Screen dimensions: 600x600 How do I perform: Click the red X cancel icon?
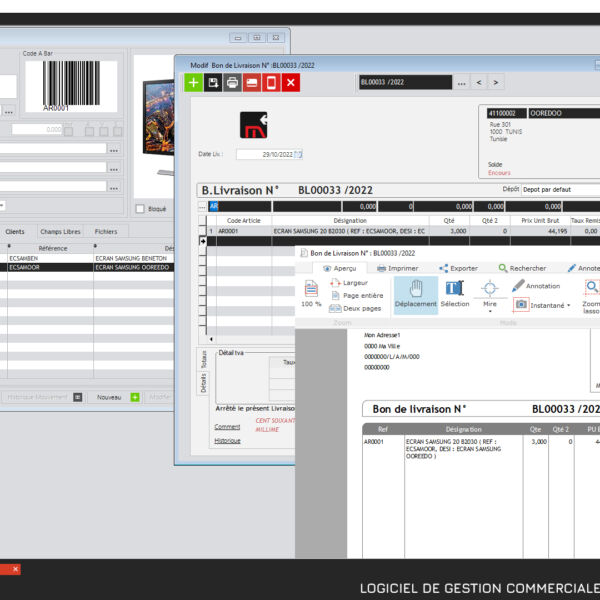[291, 82]
